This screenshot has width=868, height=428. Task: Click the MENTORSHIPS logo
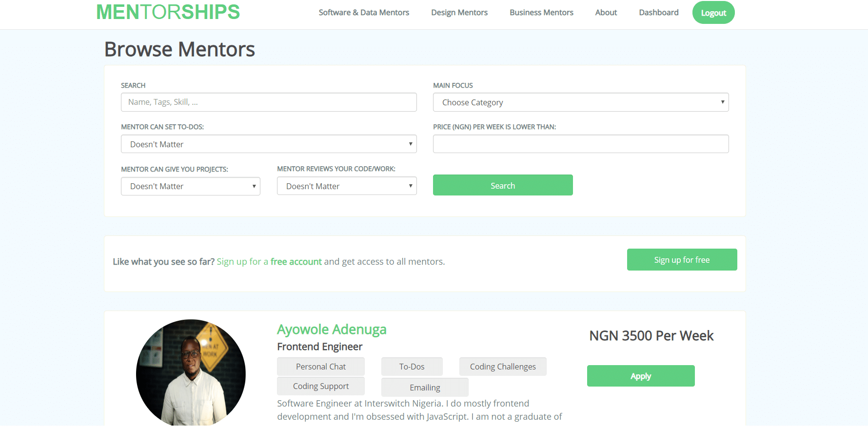click(x=168, y=12)
